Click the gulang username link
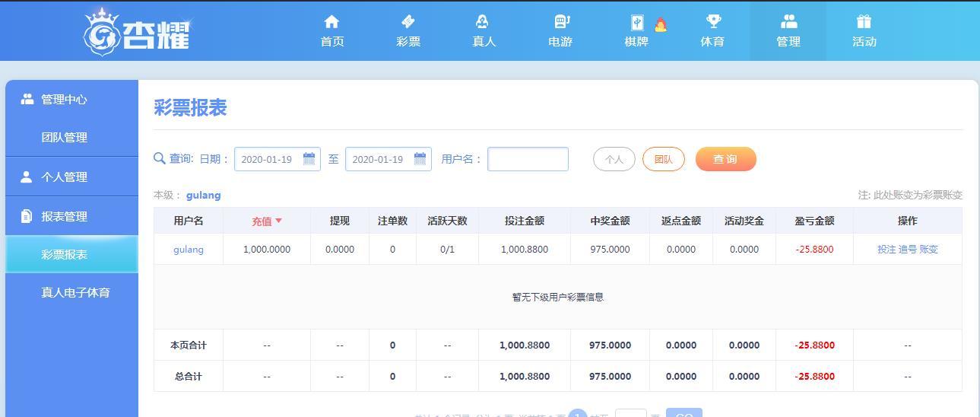 [189, 250]
